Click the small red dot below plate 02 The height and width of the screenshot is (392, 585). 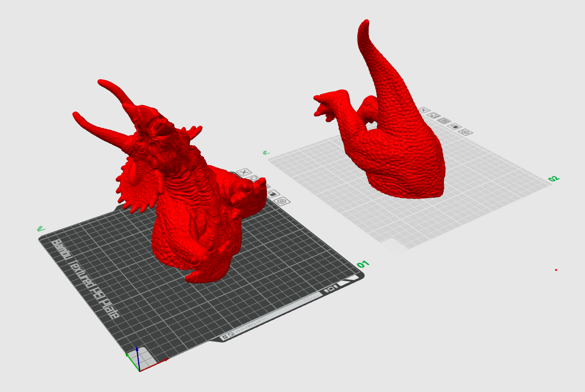pyautogui.click(x=556, y=270)
